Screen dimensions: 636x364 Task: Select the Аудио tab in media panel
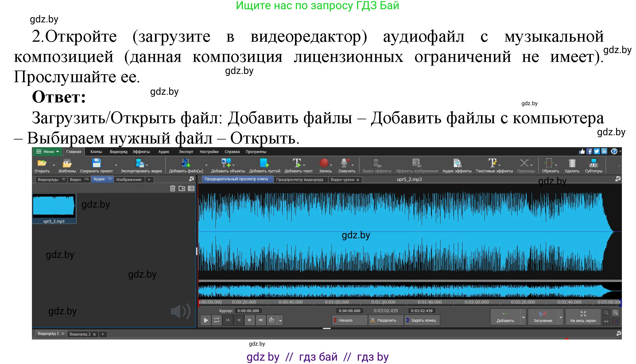point(99,179)
